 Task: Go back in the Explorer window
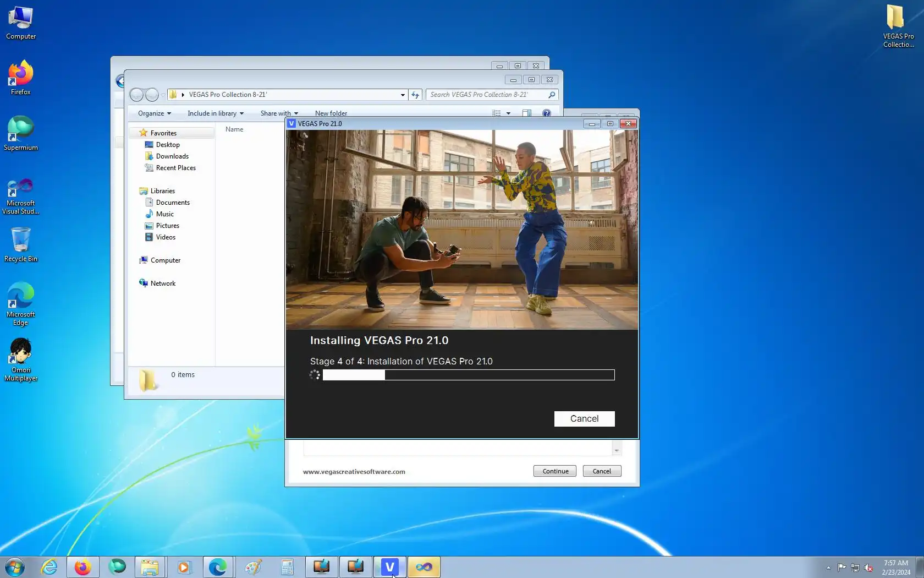[136, 95]
